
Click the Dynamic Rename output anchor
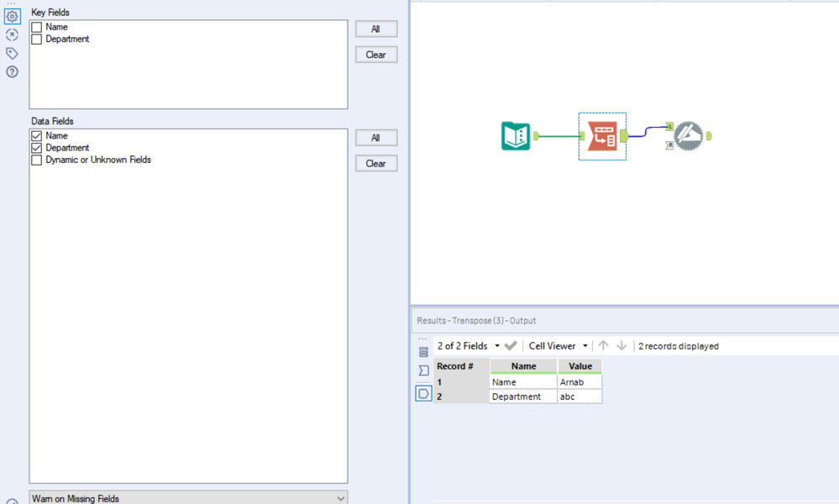[709, 136]
